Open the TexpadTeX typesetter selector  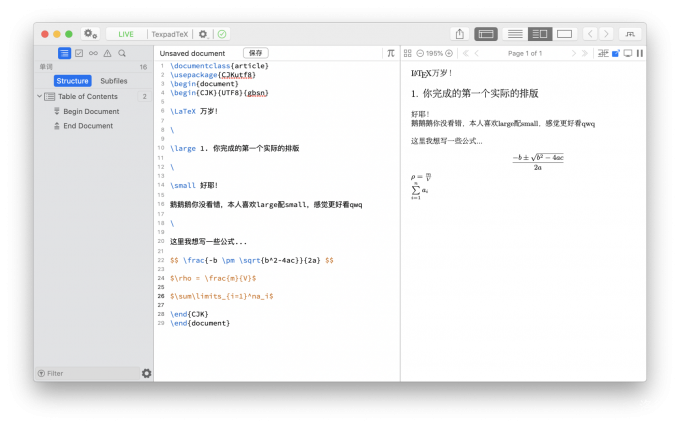coord(170,34)
